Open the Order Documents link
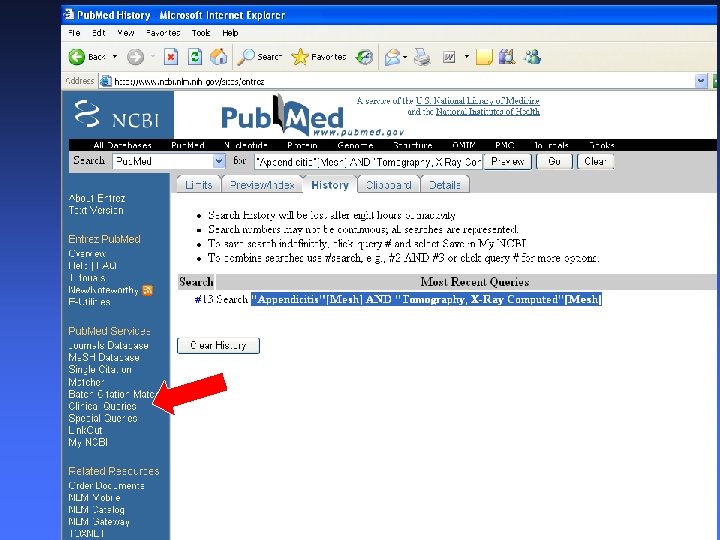Viewport: 720px width, 540px height. tap(107, 486)
